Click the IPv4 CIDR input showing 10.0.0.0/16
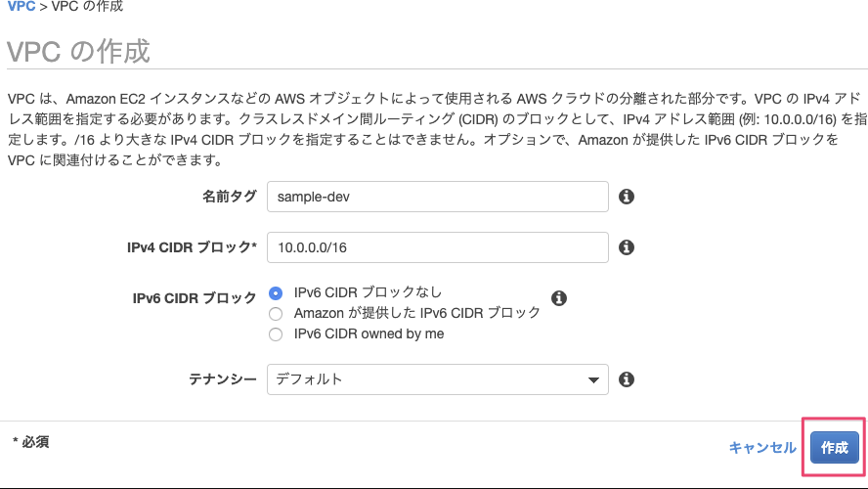 click(x=437, y=247)
